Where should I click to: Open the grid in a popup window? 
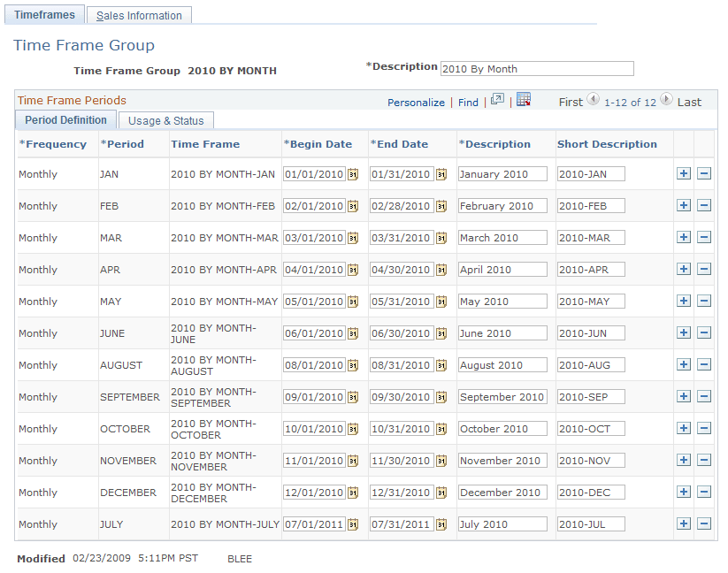(x=497, y=100)
